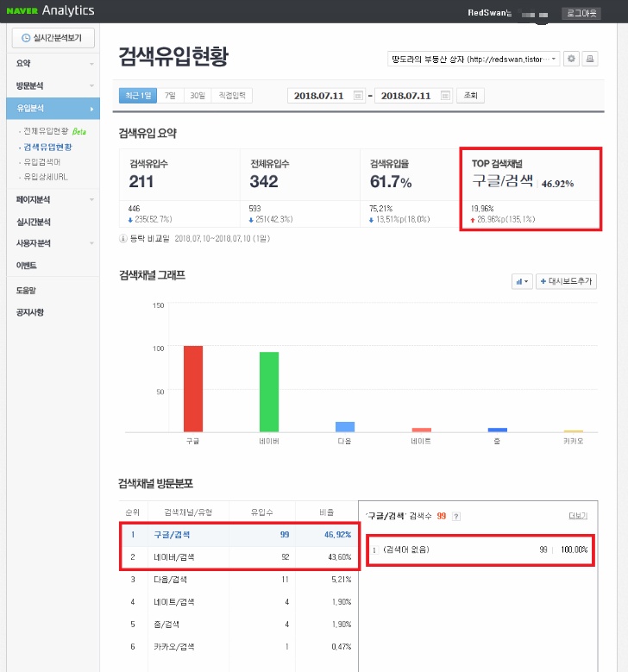Expand the 요약 sidebar menu
628x672 pixels.
point(53,64)
